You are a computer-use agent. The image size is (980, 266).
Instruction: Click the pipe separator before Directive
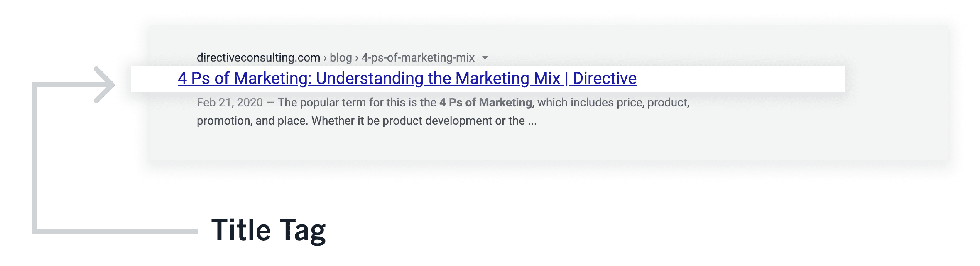(566, 78)
